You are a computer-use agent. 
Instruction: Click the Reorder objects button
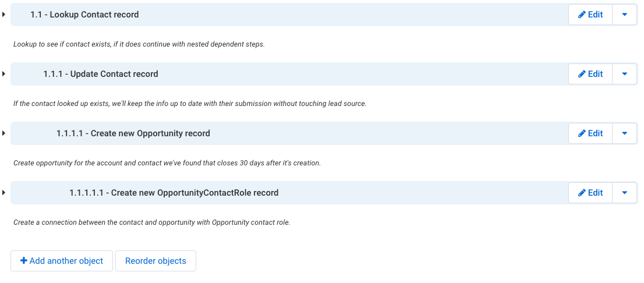155,261
